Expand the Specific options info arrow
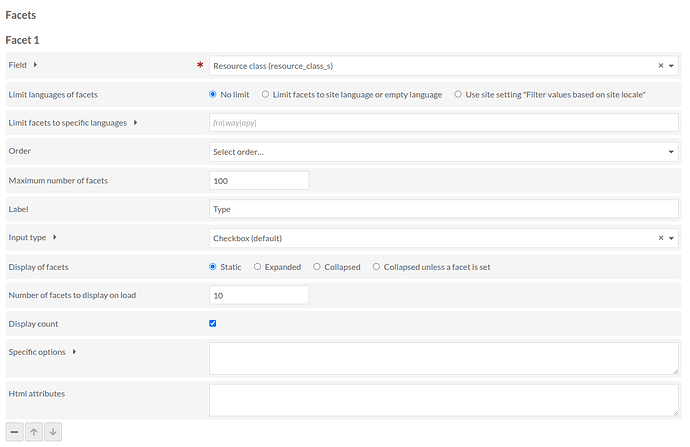The image size is (690, 447). coord(74,352)
